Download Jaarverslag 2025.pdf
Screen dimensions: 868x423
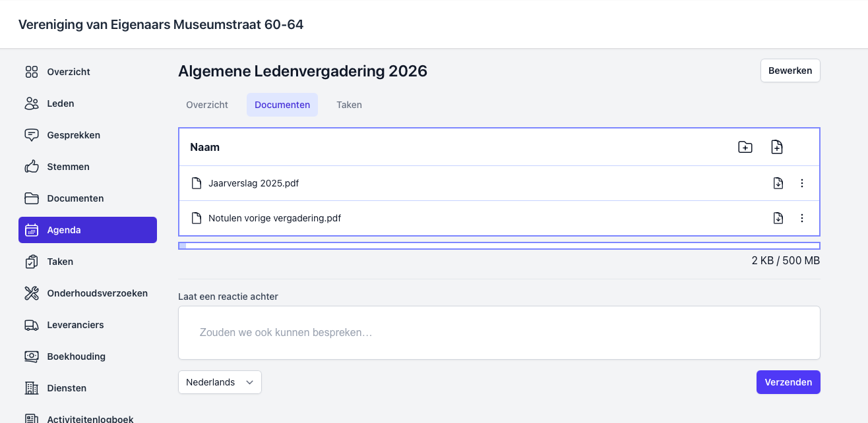pyautogui.click(x=778, y=183)
